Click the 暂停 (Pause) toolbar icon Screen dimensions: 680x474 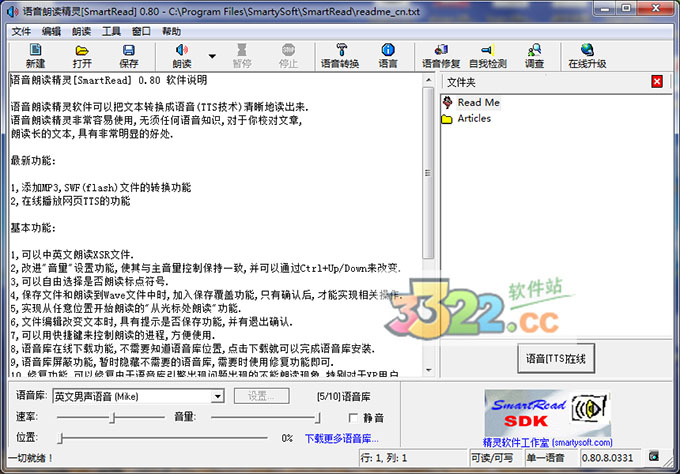pos(242,56)
